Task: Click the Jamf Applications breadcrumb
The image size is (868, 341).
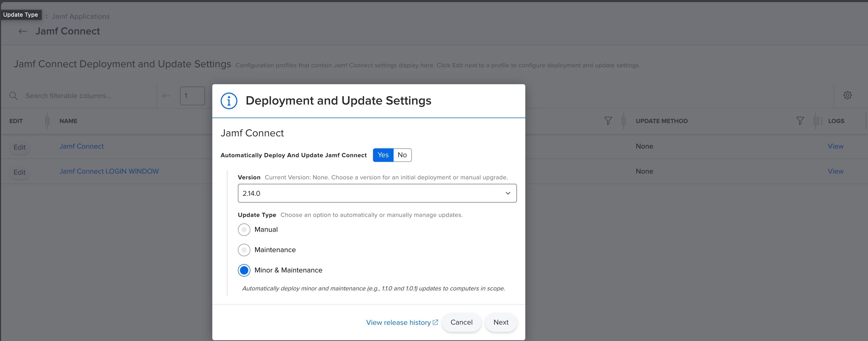Action: 81,16
